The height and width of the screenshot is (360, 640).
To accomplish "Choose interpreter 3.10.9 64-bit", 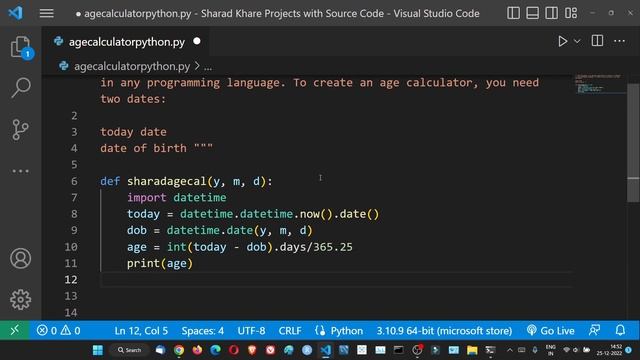I will pos(444,331).
